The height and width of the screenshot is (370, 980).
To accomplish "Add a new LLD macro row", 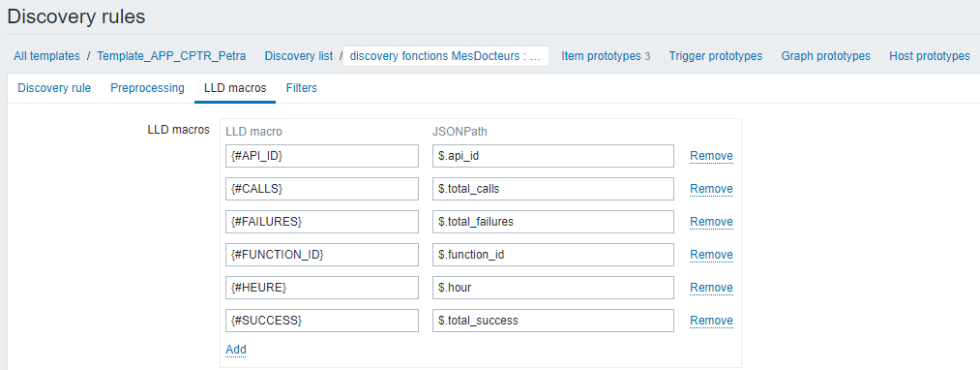I will [236, 350].
